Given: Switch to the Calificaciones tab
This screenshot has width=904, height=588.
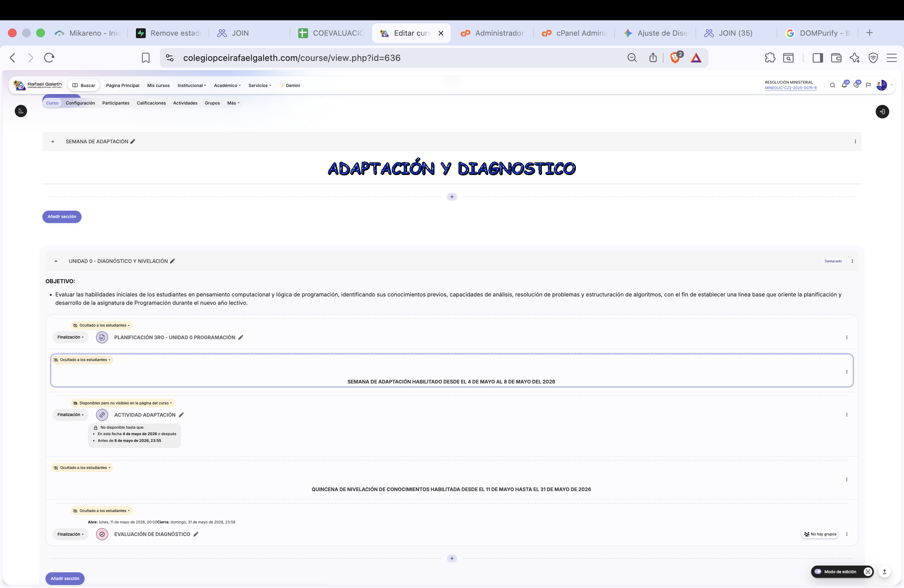Looking at the screenshot, I should [x=151, y=103].
